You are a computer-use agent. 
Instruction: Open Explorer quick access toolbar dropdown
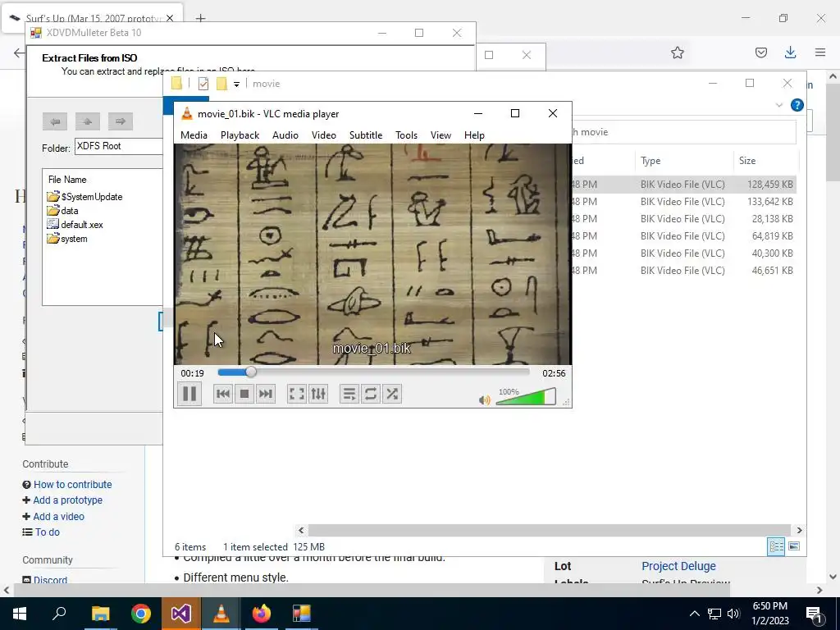(236, 84)
